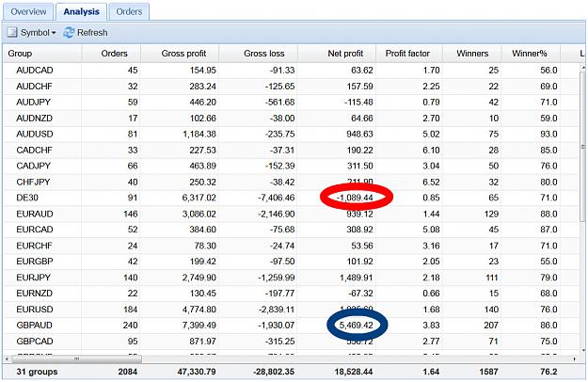Click the horizontal scrollbar left arrow
This screenshot has width=588, height=382.
[x=7, y=359]
